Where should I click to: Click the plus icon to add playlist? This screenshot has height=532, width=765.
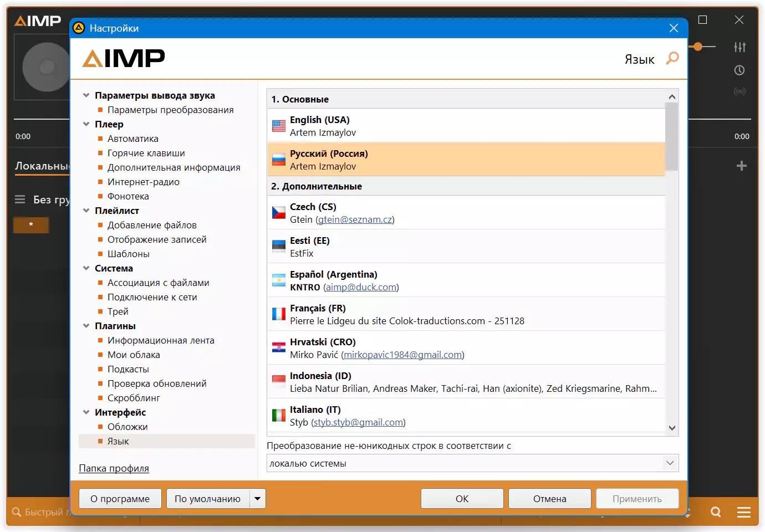pos(742,166)
